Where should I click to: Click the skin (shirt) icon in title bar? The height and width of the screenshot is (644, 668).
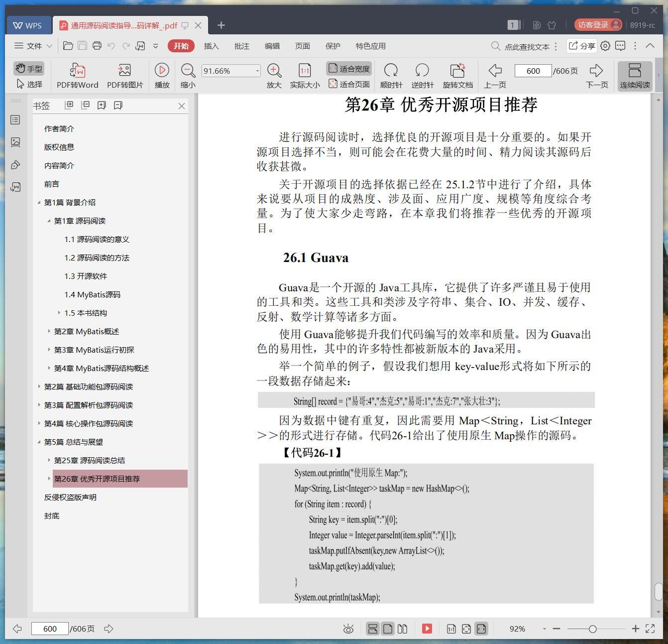[x=552, y=25]
